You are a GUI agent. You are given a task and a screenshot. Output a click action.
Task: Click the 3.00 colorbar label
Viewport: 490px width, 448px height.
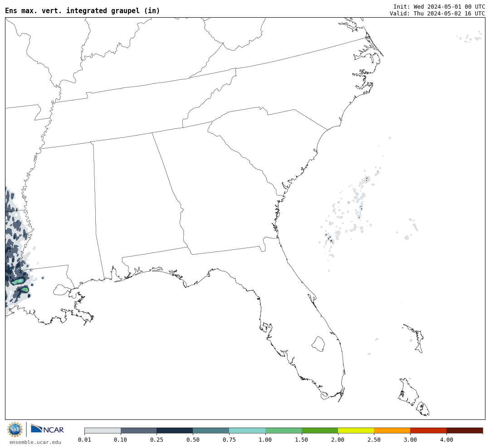point(410,439)
